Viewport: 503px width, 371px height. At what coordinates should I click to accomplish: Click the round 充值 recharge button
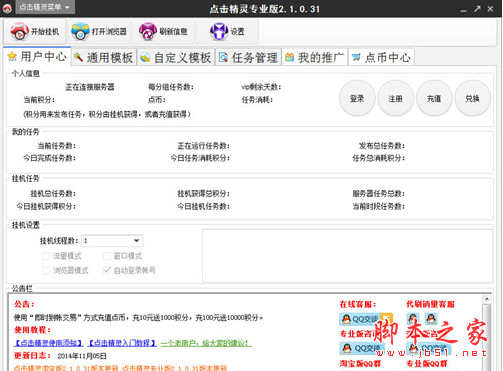[434, 98]
